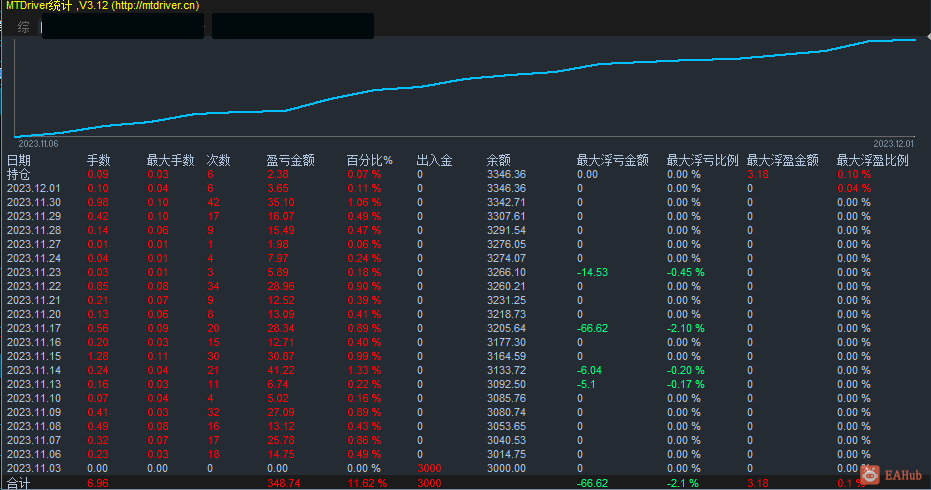Click the floating loss ratio -2.10 %
Screen dimensions: 931x490
[686, 328]
